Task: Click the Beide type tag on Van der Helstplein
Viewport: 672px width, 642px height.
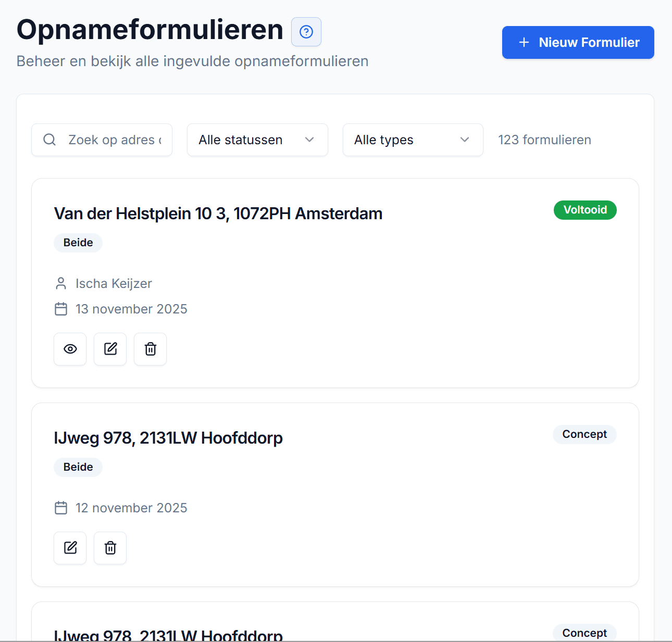Action: 78,243
